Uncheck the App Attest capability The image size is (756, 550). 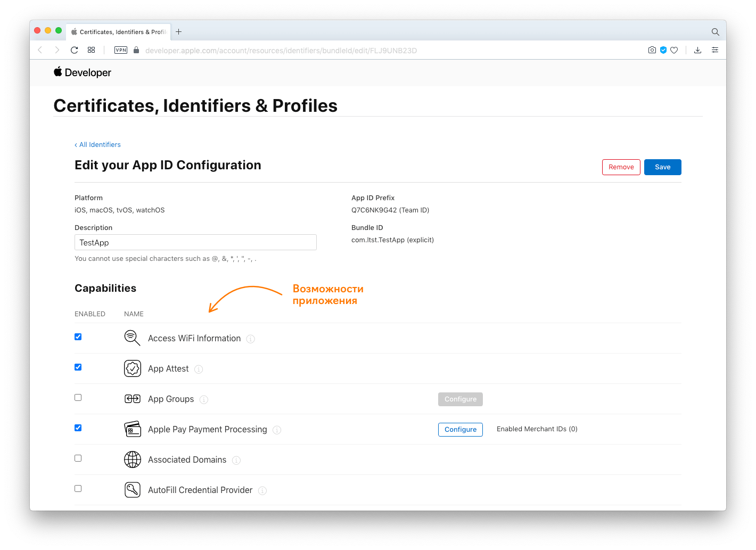(78, 367)
